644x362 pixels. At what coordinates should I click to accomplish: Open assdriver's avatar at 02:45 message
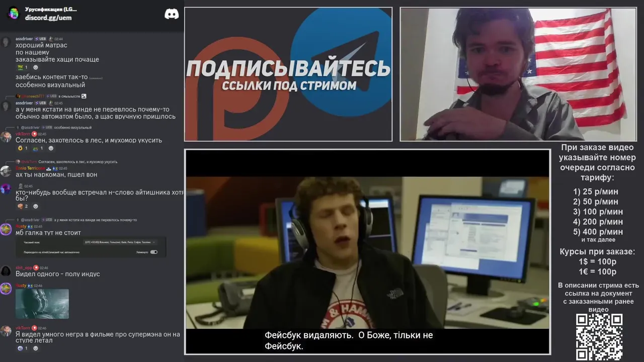click(x=6, y=106)
